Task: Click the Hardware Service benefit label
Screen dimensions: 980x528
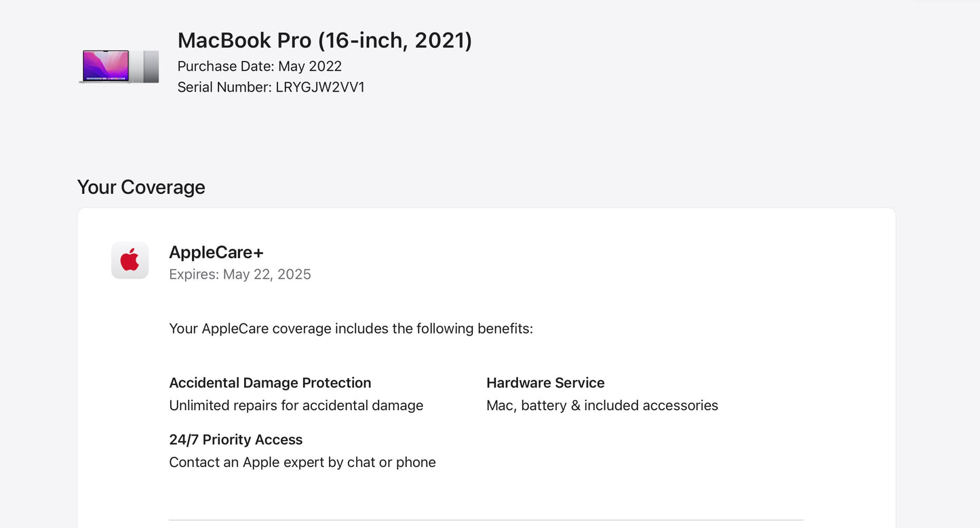Action: coord(545,382)
